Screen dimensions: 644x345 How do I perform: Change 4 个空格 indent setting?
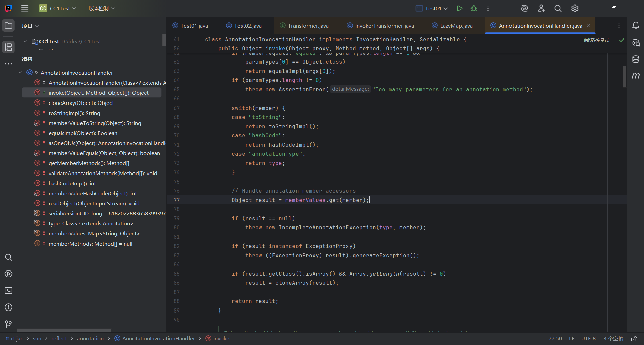613,339
